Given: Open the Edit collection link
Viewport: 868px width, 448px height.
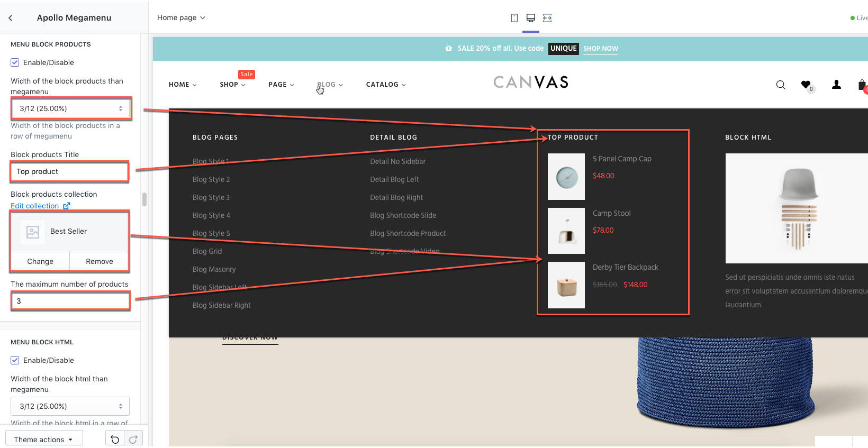Looking at the screenshot, I should pyautogui.click(x=35, y=206).
